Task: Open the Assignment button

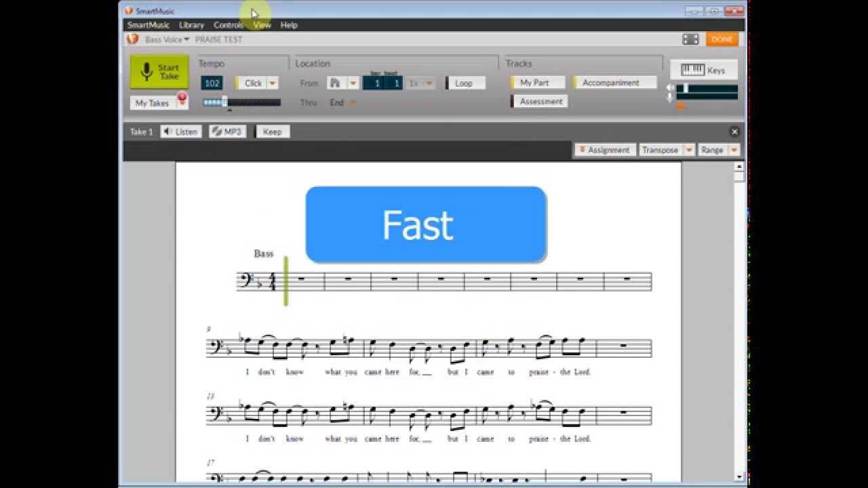Action: pos(605,150)
